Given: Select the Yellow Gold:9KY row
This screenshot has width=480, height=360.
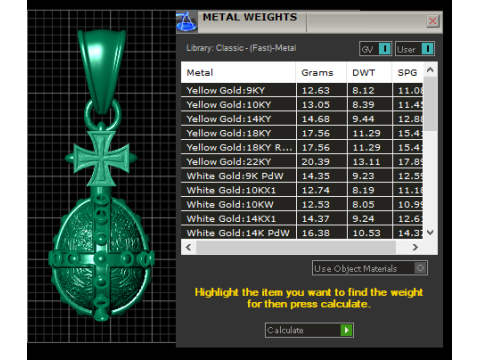Looking at the screenshot, I should (302, 90).
